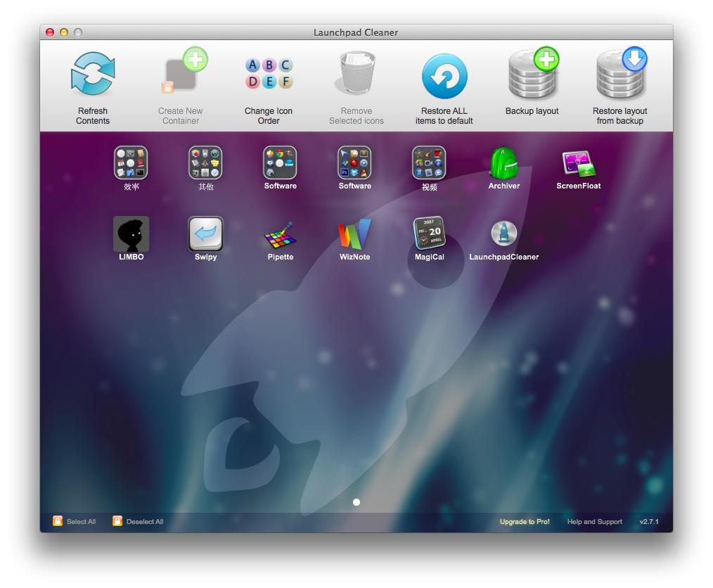Screen dimensions: 713x588
Task: Click the Create New Container icon
Action: click(184, 70)
